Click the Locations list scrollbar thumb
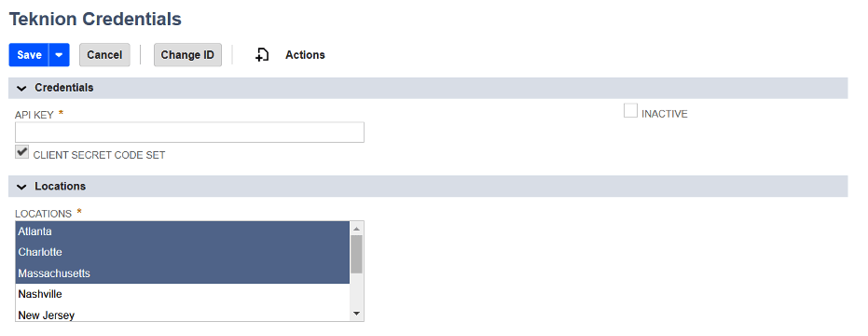 pos(356,254)
